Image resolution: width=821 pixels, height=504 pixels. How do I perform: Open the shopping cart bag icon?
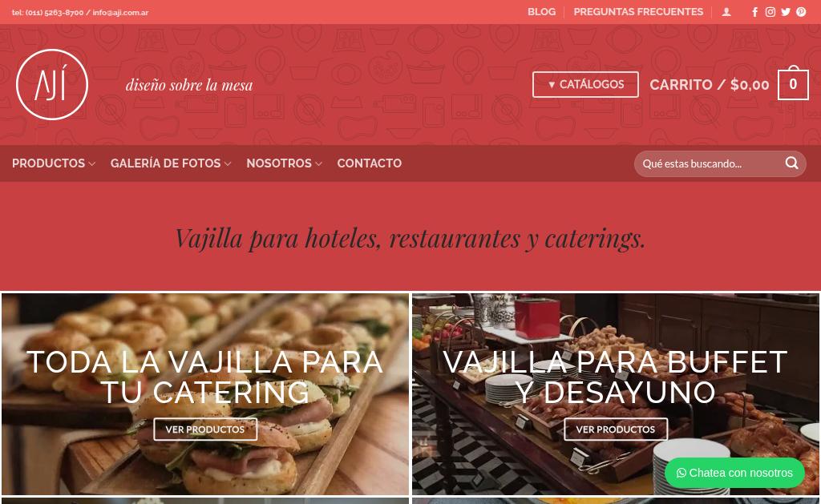(x=793, y=84)
